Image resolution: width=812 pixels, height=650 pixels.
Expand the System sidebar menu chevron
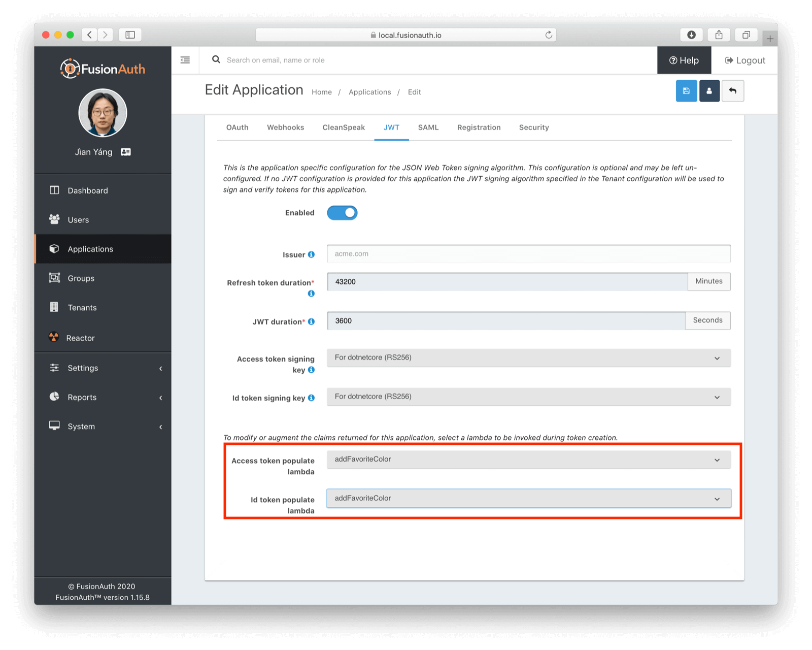coord(161,427)
